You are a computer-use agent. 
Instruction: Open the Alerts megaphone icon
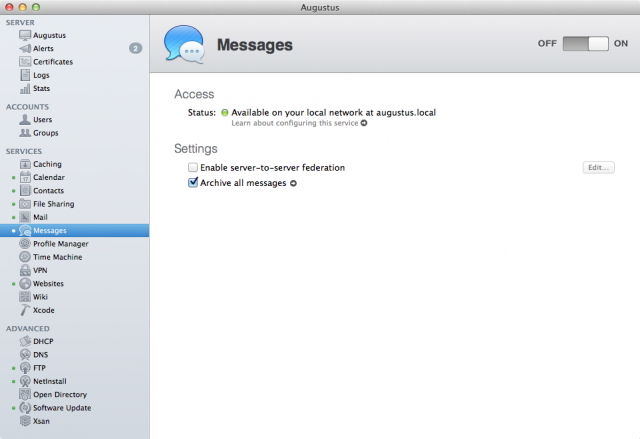(25, 49)
